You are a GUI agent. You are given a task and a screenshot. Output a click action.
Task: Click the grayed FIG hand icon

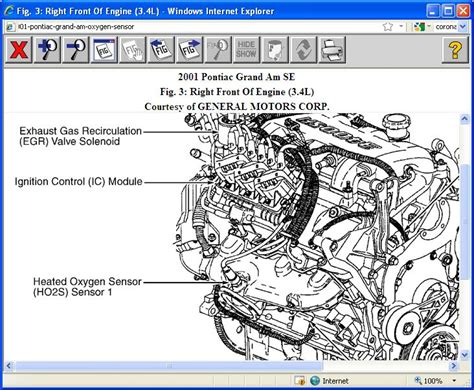click(133, 50)
